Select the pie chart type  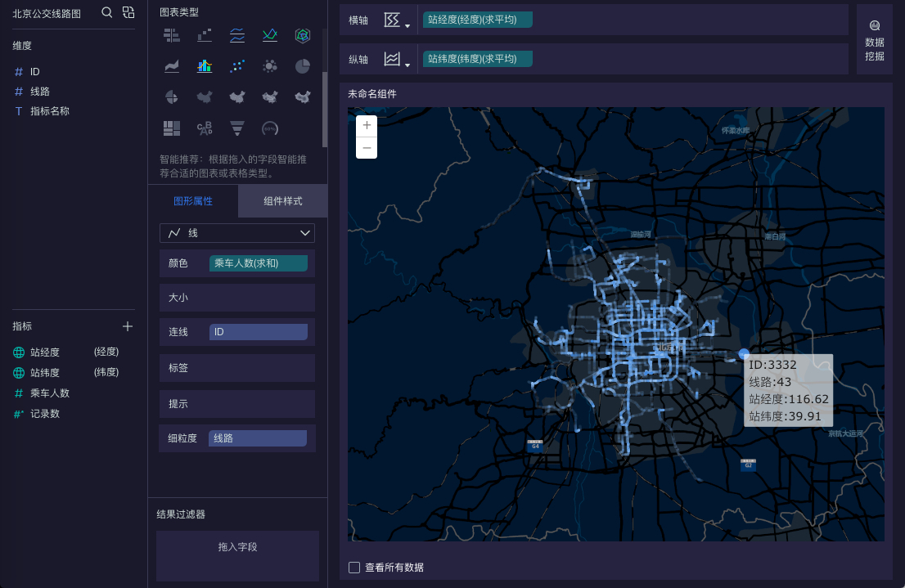[x=303, y=66]
